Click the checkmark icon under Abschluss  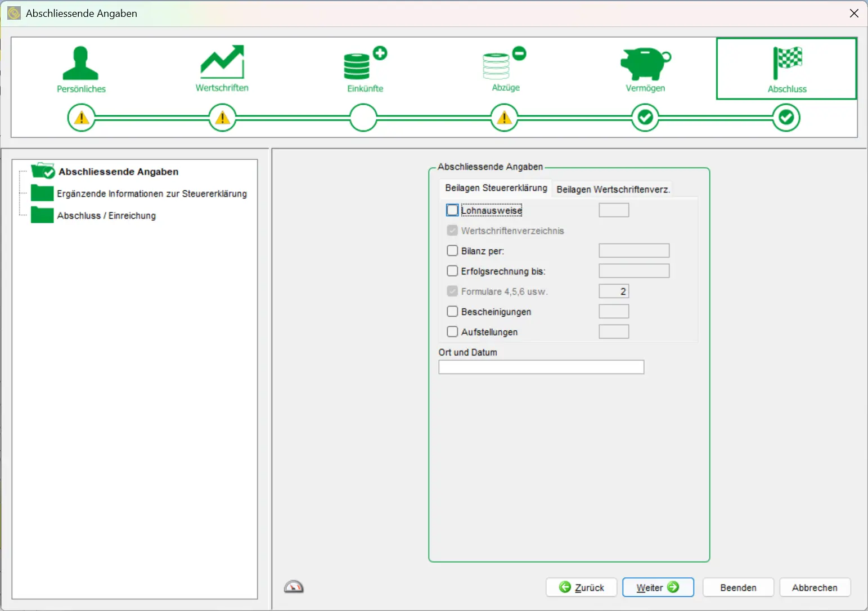(x=786, y=118)
